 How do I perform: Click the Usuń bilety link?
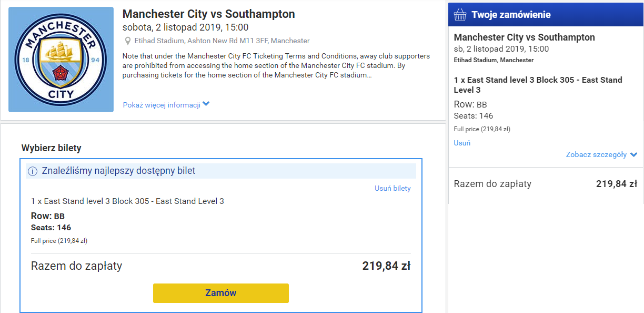pos(393,188)
